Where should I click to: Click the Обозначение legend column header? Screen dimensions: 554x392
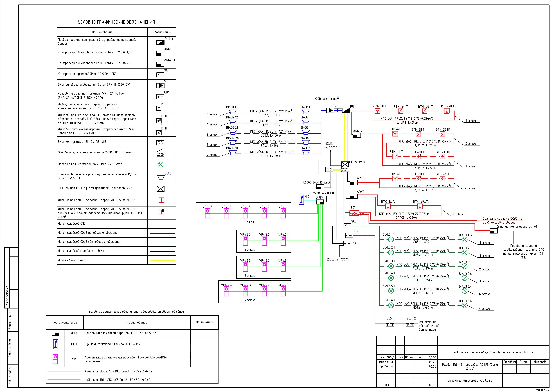162,32
